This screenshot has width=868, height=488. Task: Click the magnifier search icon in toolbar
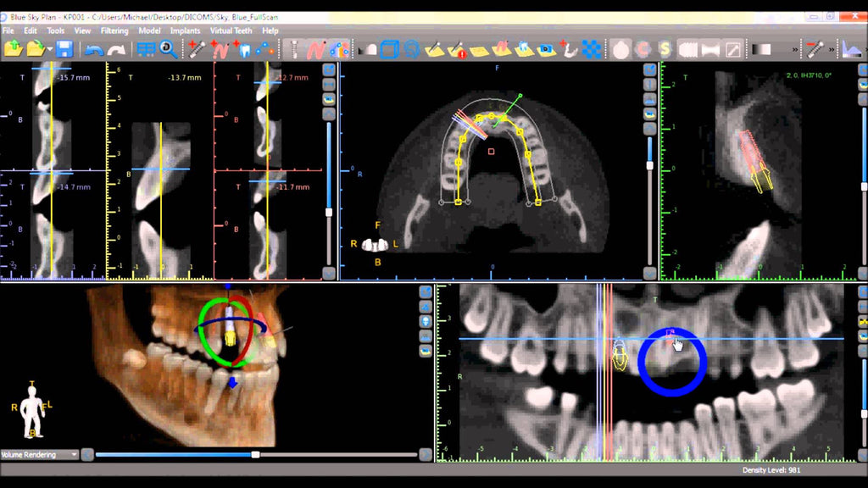pyautogui.click(x=169, y=50)
